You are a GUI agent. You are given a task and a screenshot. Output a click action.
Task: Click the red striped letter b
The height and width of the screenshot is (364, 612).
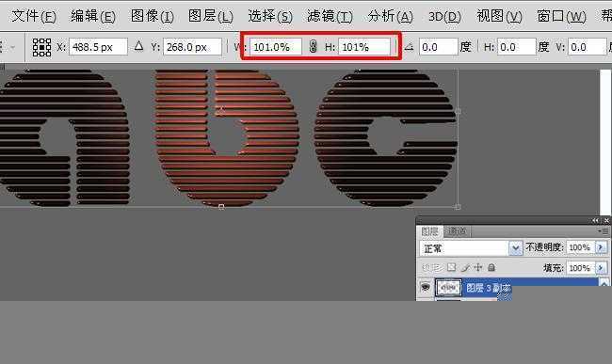[x=228, y=137]
